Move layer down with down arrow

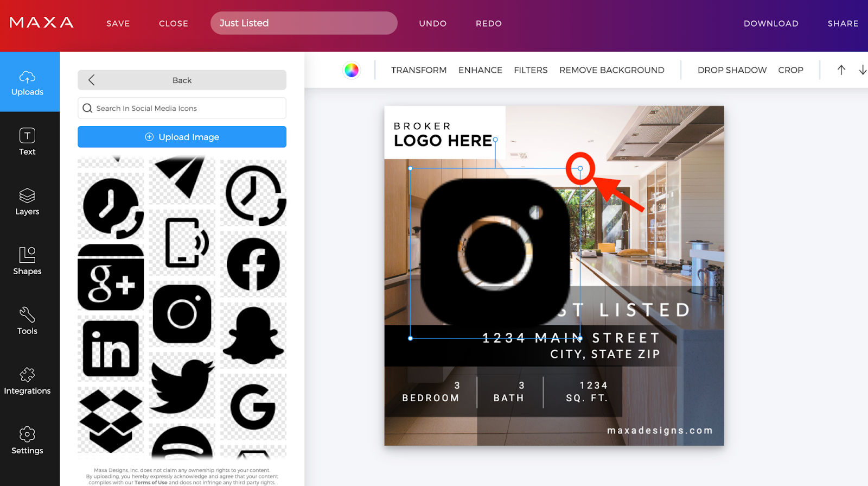(863, 70)
